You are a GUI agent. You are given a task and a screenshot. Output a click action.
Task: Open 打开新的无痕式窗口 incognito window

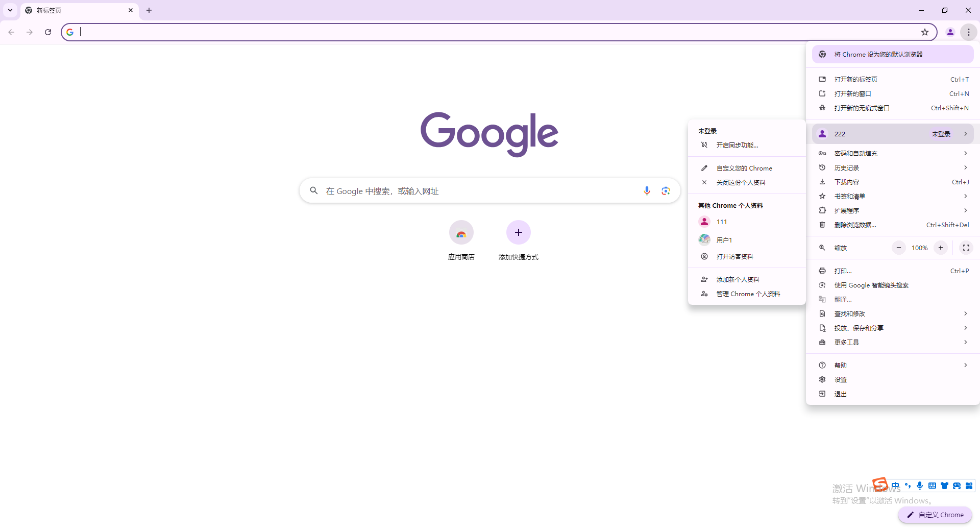[893, 108]
